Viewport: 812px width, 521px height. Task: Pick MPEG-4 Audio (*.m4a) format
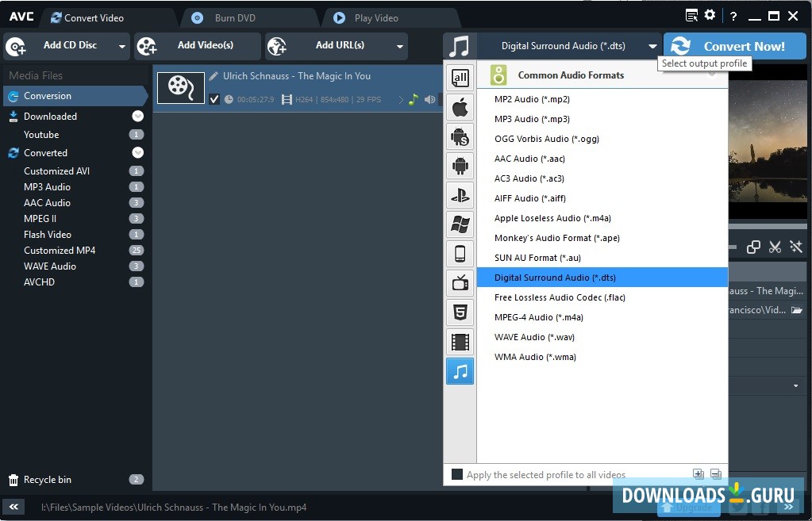[602, 317]
